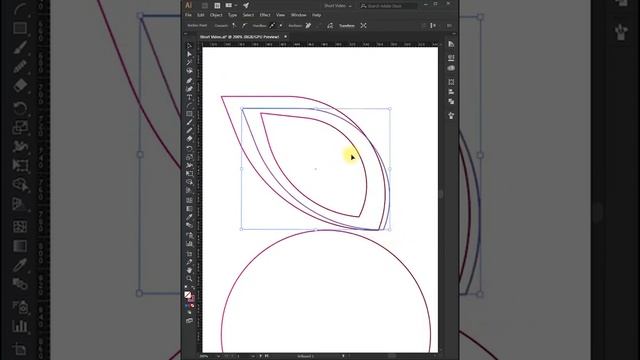This screenshot has height=360, width=640.
Task: Select the Column Graph tool
Action: [189, 244]
